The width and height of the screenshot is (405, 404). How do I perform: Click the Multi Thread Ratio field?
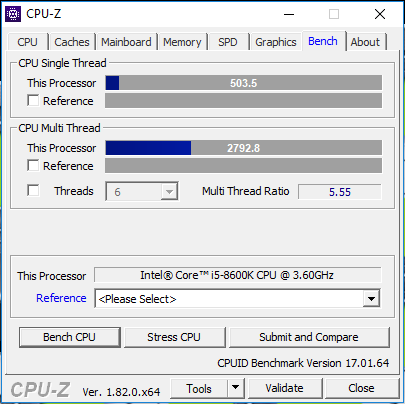pos(340,192)
